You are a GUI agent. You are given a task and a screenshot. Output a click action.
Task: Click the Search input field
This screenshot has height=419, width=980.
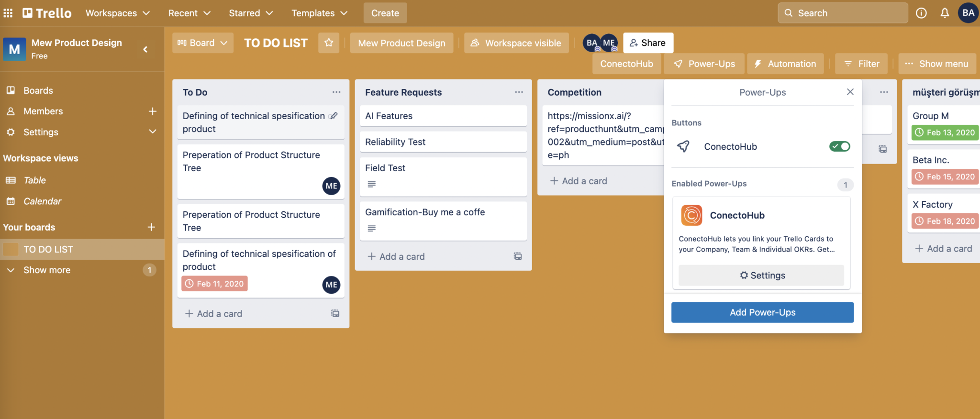click(x=843, y=13)
